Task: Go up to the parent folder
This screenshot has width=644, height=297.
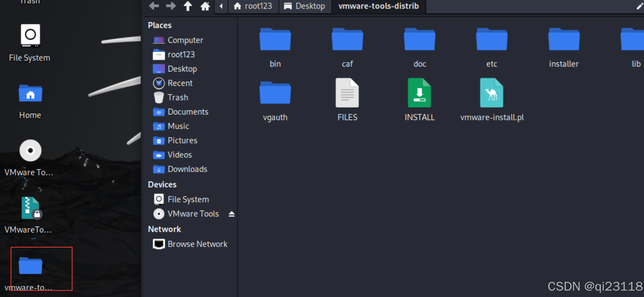Action: click(x=188, y=6)
